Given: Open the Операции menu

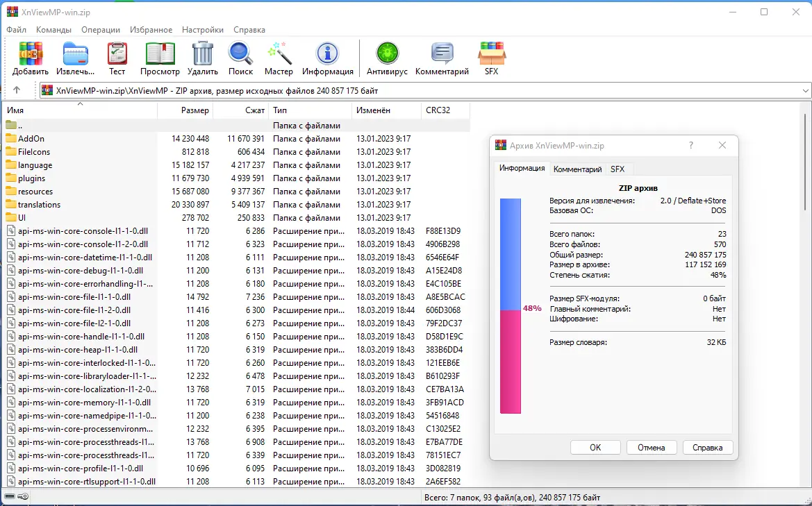Looking at the screenshot, I should click(101, 29).
